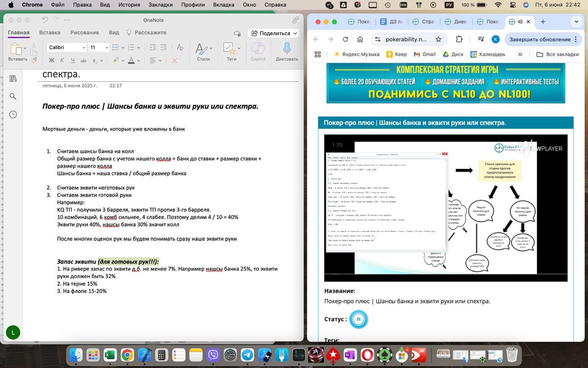Decrease indent in OneNote ribbon
The height and width of the screenshot is (368, 588).
click(153, 47)
